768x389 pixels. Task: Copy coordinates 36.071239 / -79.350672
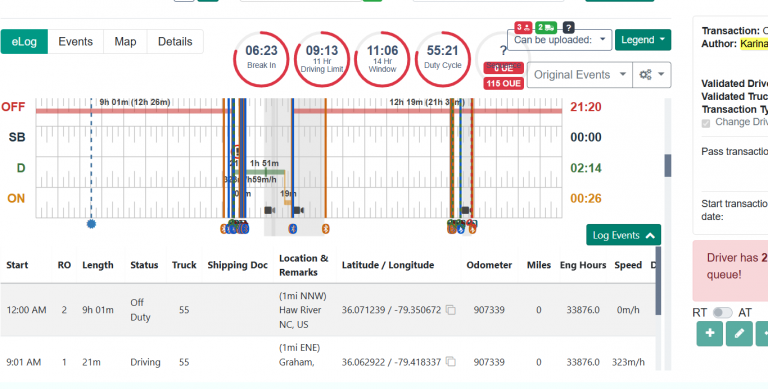tap(451, 310)
